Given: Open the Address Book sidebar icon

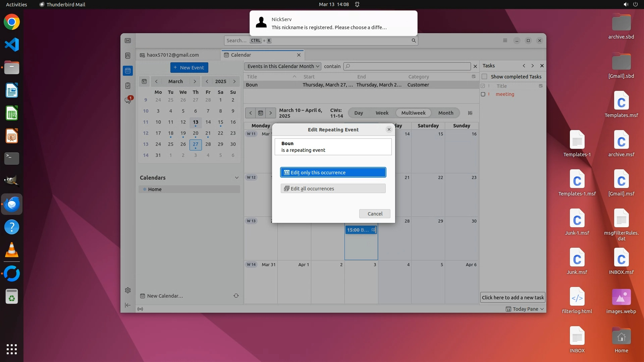Looking at the screenshot, I should tap(128, 56).
